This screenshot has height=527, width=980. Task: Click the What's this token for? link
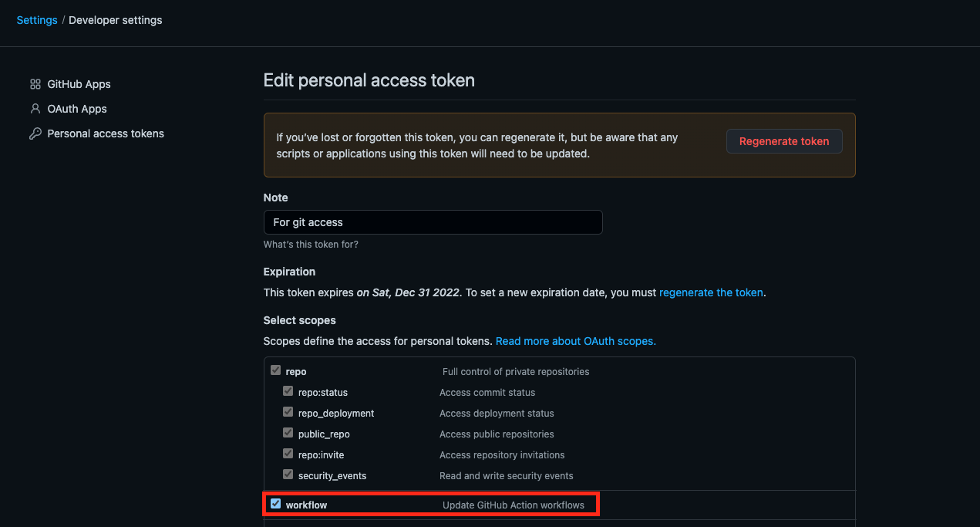[311, 244]
